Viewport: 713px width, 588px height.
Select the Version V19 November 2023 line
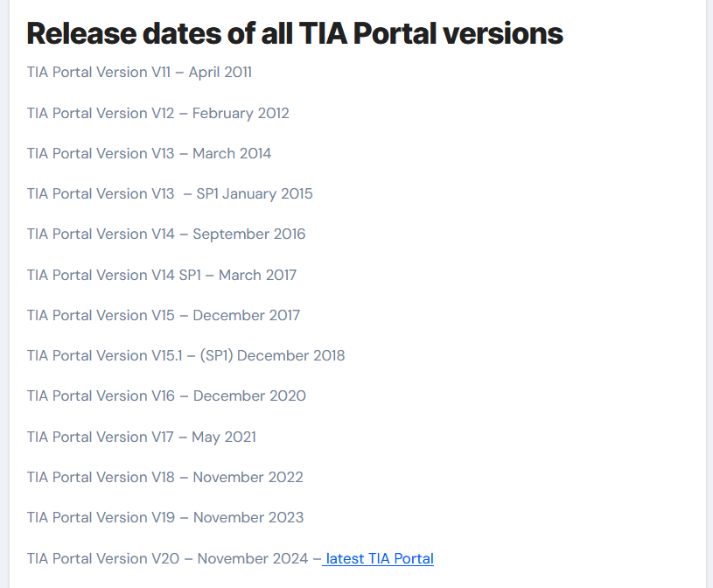click(x=165, y=517)
